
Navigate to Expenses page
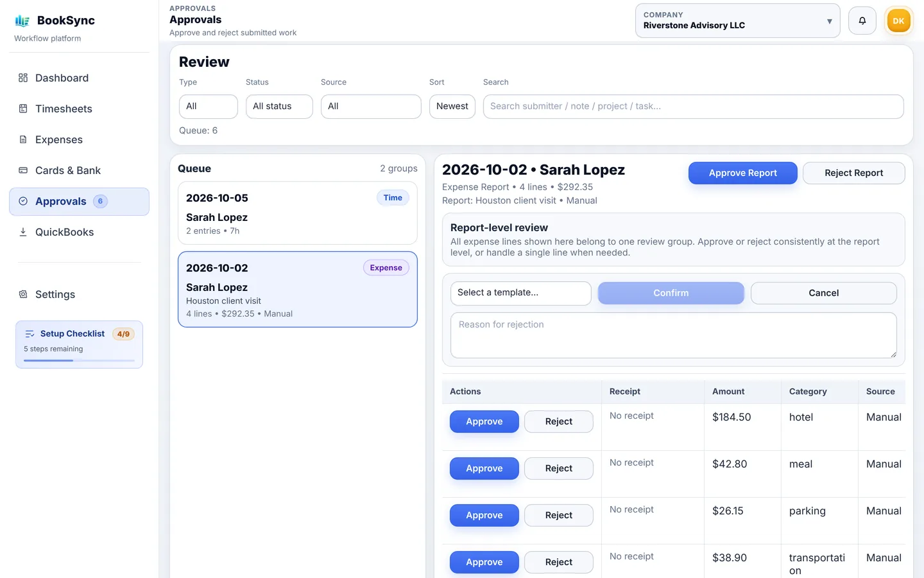click(x=79, y=139)
